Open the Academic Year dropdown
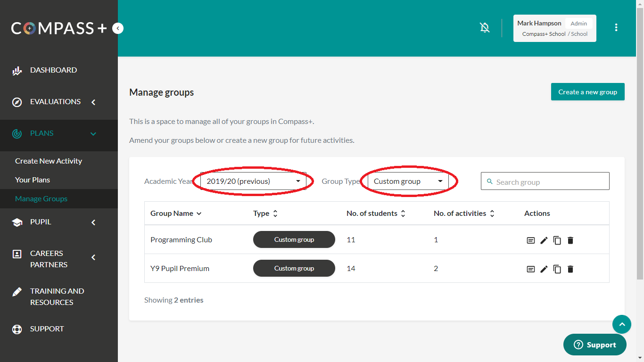 click(254, 181)
